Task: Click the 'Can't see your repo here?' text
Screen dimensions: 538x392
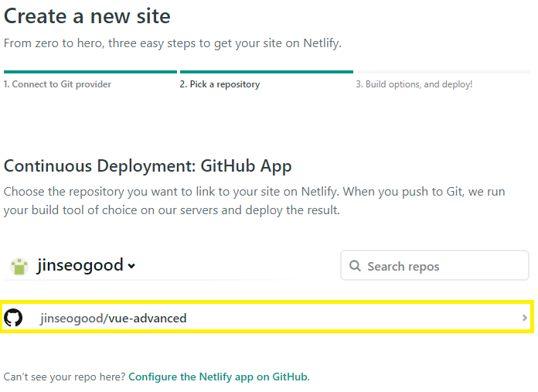Action: click(x=65, y=377)
